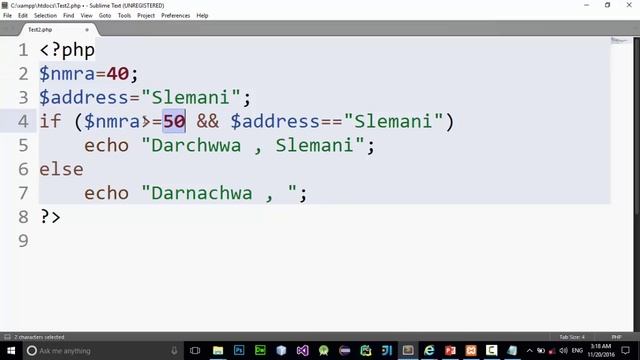640x360 pixels.
Task: Open the View menu
Action: click(x=87, y=16)
